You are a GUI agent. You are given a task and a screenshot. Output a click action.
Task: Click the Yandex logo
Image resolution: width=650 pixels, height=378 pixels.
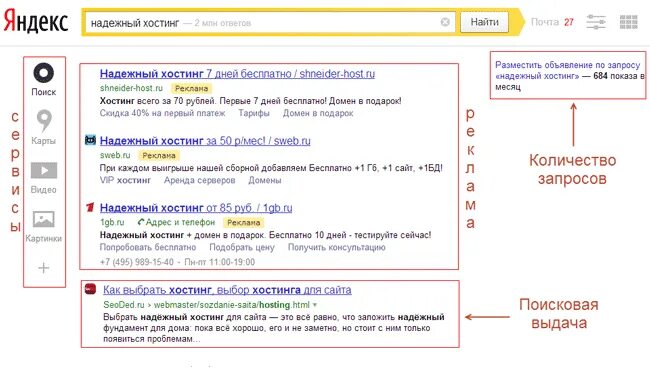point(36,22)
